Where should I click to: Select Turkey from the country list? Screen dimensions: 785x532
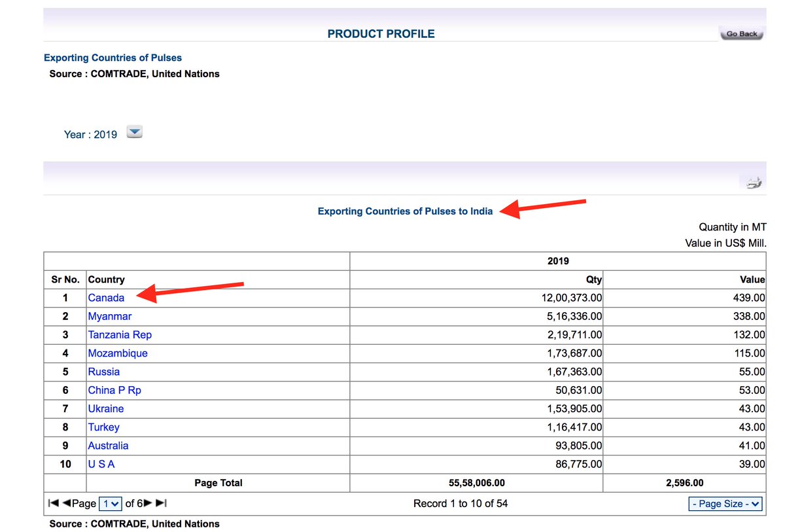click(104, 427)
